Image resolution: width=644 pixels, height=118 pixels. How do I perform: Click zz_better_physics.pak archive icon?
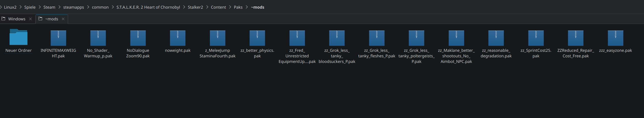(x=257, y=38)
